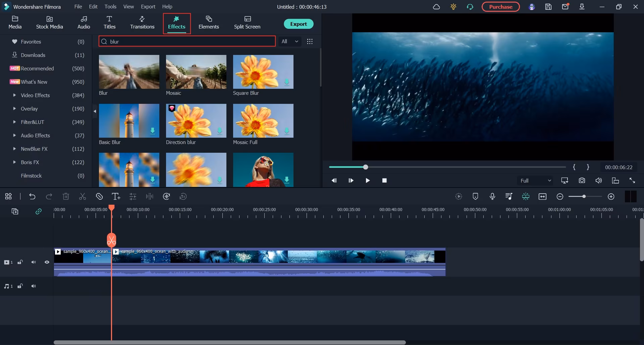Click the green Export button
The width and height of the screenshot is (644, 345).
(x=298, y=24)
